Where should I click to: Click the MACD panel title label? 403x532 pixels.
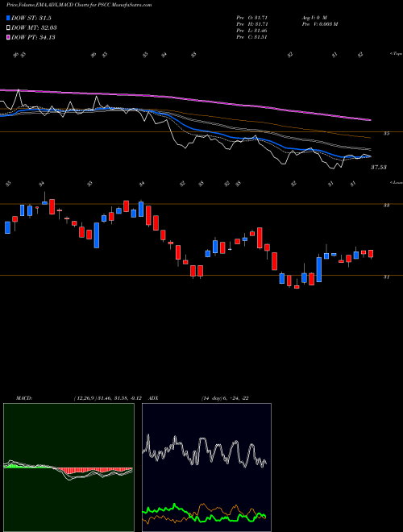click(x=23, y=398)
